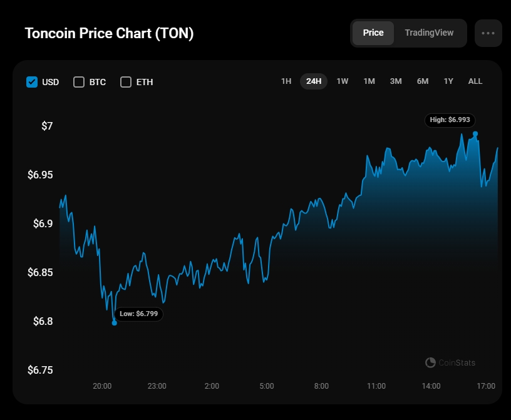The height and width of the screenshot is (420, 511).
Task: Select the 1W time range
Action: tap(343, 81)
